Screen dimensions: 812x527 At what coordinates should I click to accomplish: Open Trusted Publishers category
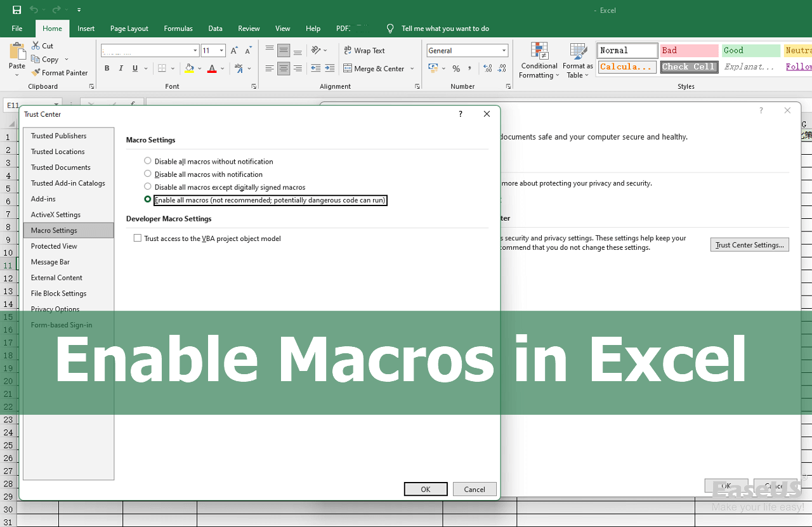(69, 136)
